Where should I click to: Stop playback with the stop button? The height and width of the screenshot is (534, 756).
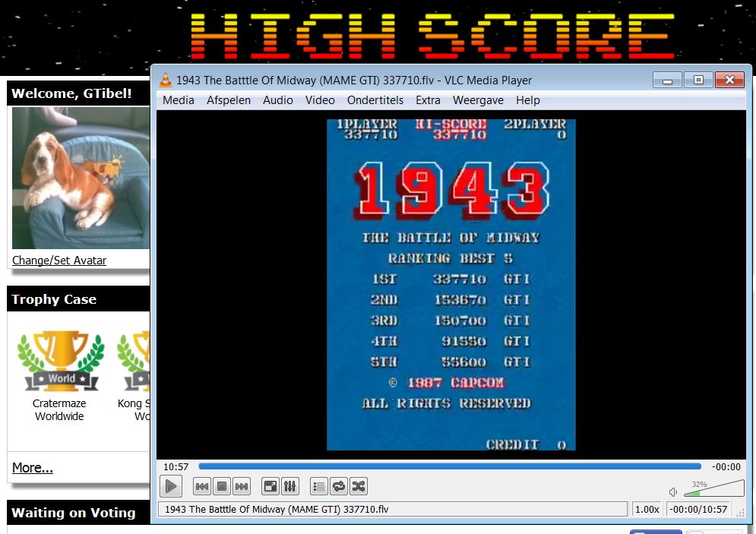coord(222,486)
